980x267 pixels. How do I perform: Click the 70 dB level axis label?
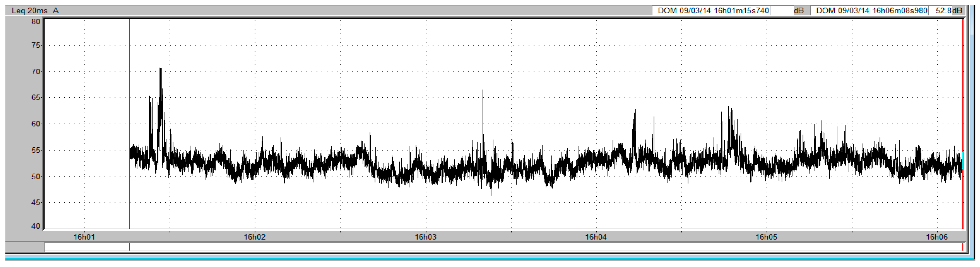pyautogui.click(x=36, y=72)
